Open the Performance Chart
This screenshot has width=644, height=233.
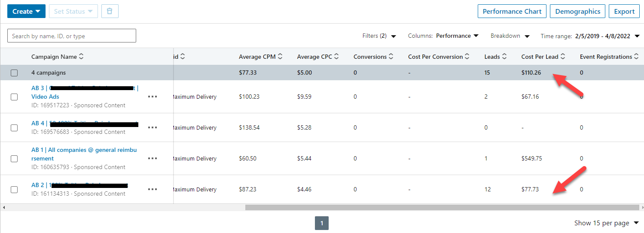[x=512, y=11]
